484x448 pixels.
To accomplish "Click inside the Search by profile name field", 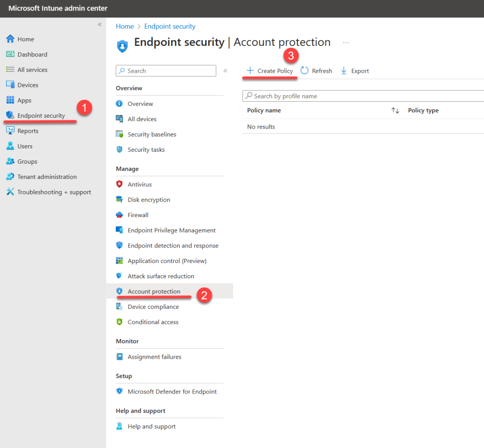I will (x=293, y=96).
